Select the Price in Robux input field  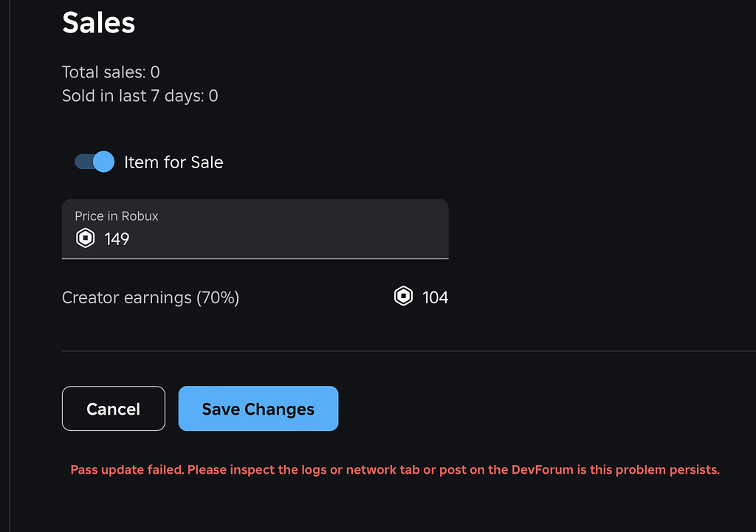(x=255, y=229)
